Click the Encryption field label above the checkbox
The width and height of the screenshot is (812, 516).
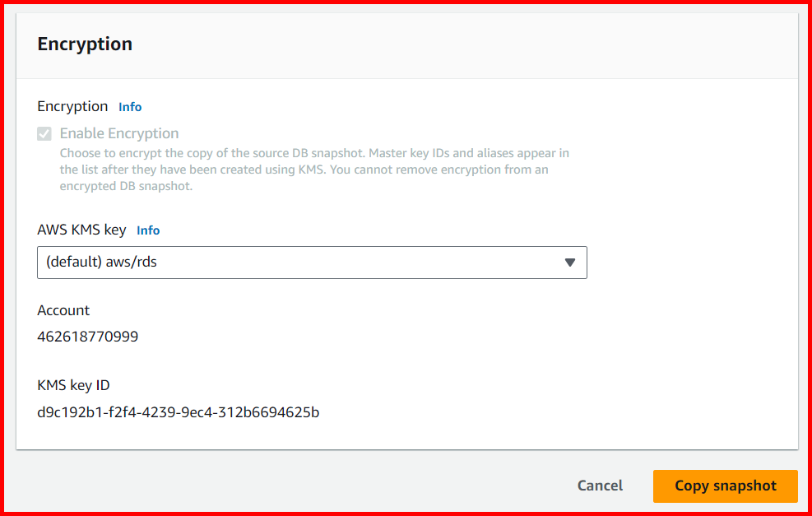pos(72,106)
